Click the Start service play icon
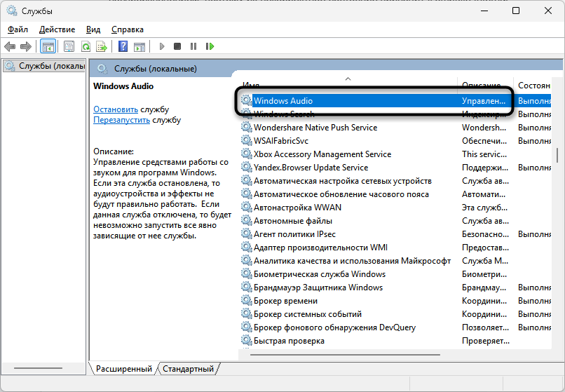565x392 pixels. (x=162, y=46)
